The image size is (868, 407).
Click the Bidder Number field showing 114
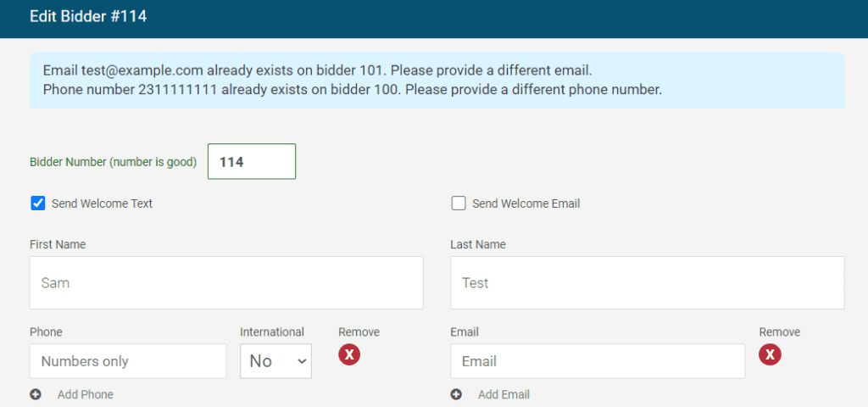click(x=251, y=161)
